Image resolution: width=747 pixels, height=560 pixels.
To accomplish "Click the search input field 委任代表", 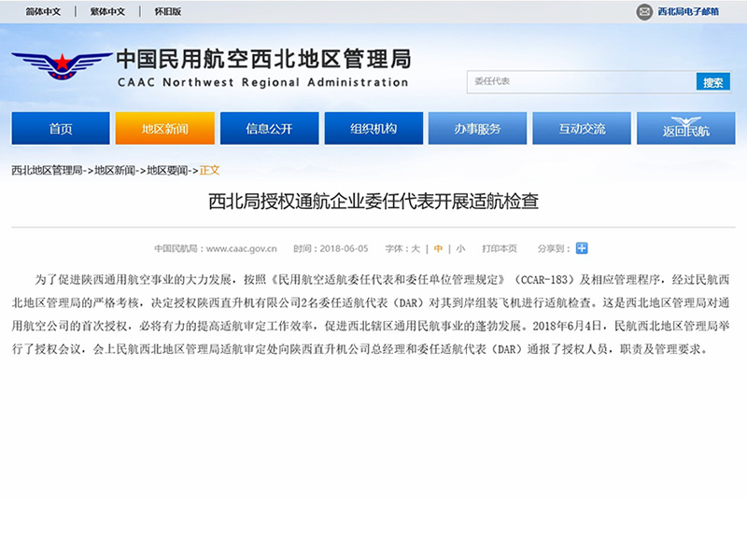I will click(x=581, y=81).
